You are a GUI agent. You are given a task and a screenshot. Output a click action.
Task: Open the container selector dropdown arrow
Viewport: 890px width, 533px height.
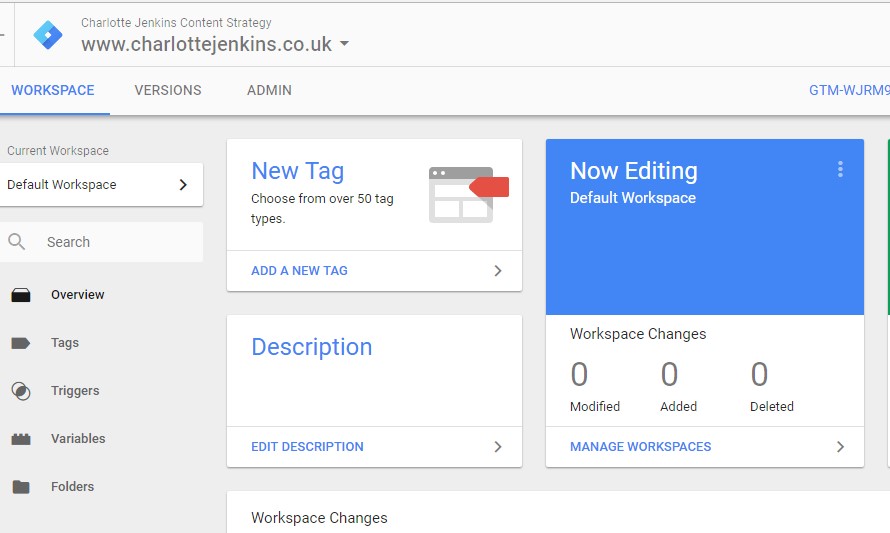pyautogui.click(x=344, y=44)
